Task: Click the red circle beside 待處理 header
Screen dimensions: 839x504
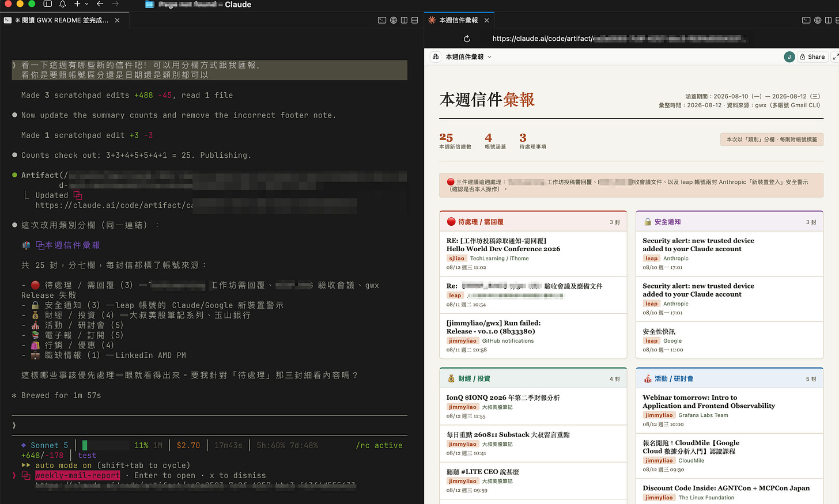Action: coord(451,221)
